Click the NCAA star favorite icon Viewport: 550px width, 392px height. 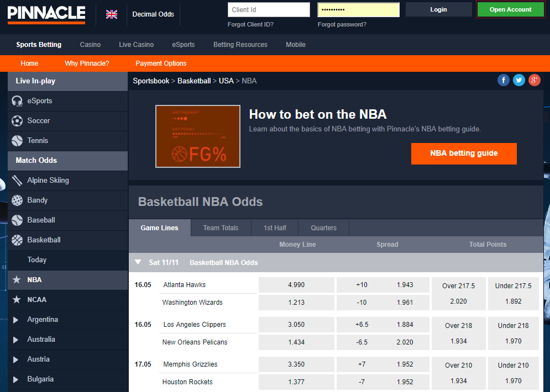point(17,300)
